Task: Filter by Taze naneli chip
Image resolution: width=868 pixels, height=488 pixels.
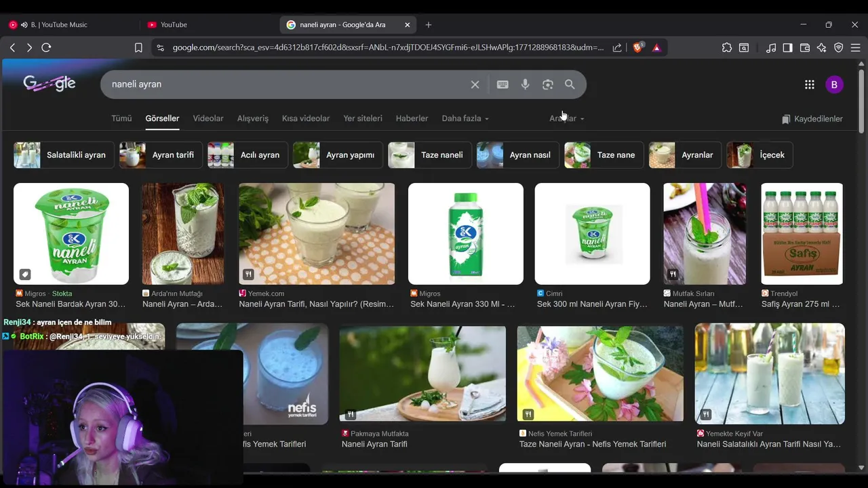Action: [429, 155]
